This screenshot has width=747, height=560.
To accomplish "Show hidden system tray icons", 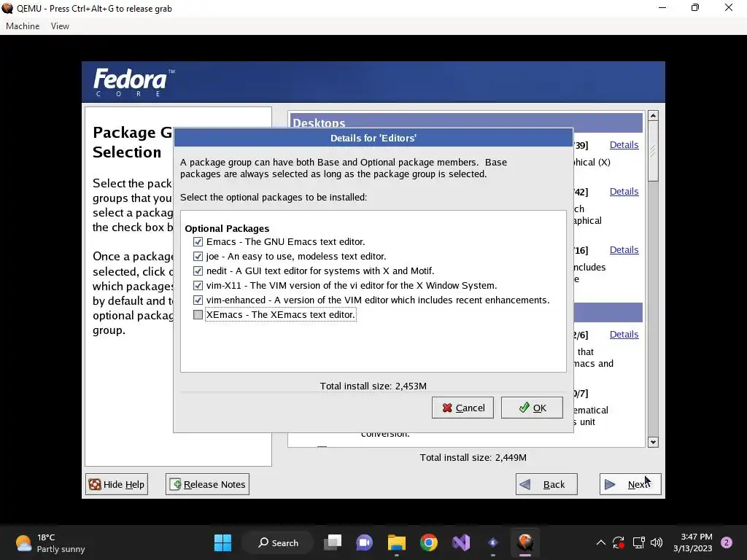I will (x=601, y=542).
